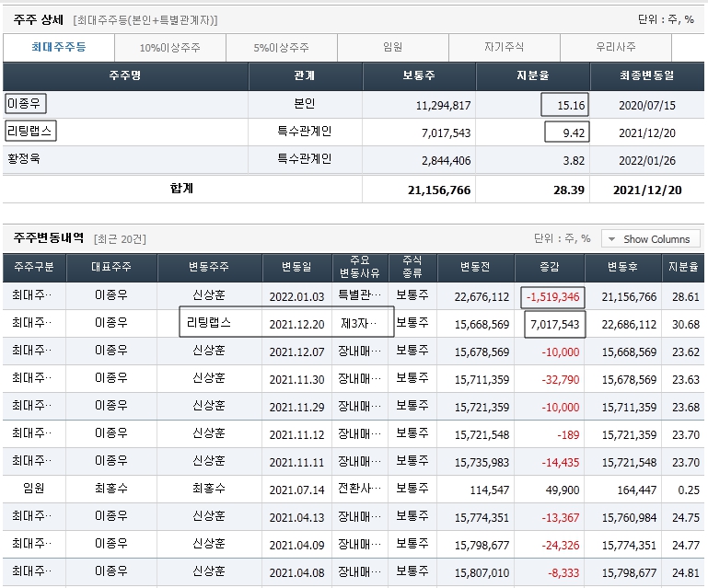Click the 대표주주 column header
The width and height of the screenshot is (708, 588).
pos(111,267)
